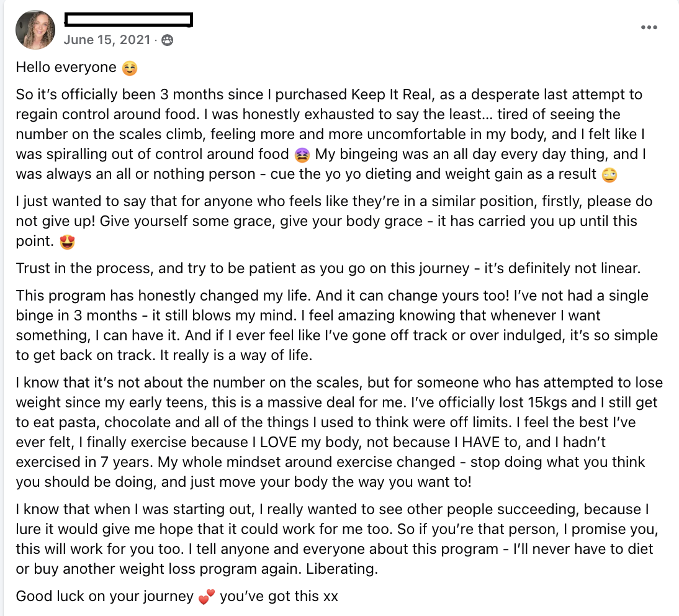Click the sentence 'It really is a way of life.'
Screen dimensions: 679x616
tap(236, 356)
